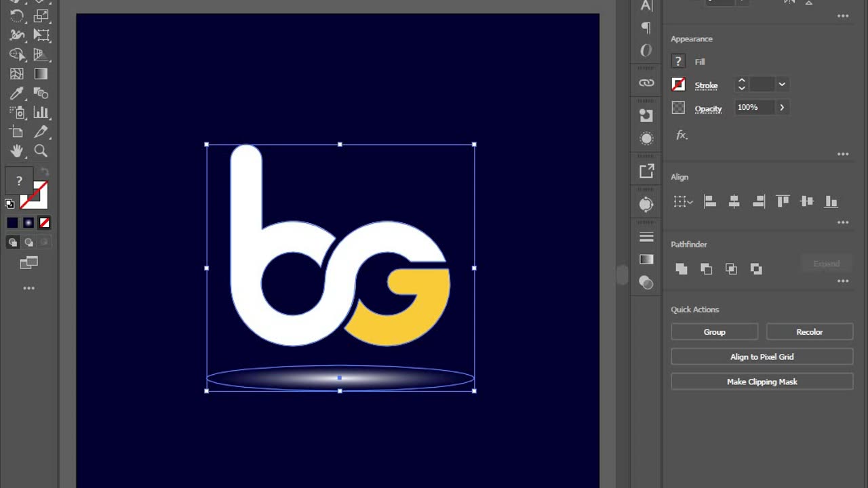Viewport: 868px width, 488px height.
Task: Click the Appearance Fill swatch
Action: pyautogui.click(x=678, y=61)
